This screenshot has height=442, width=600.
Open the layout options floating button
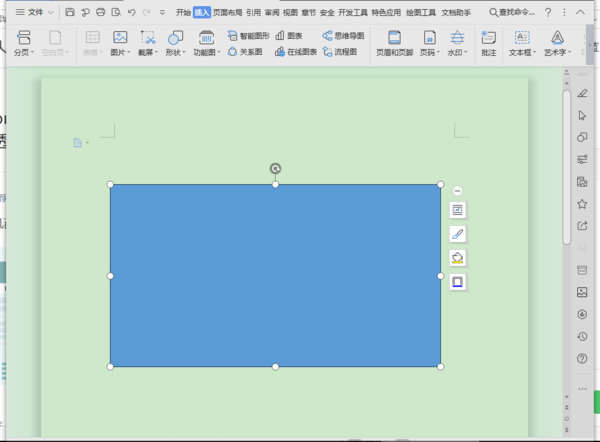pyautogui.click(x=457, y=209)
